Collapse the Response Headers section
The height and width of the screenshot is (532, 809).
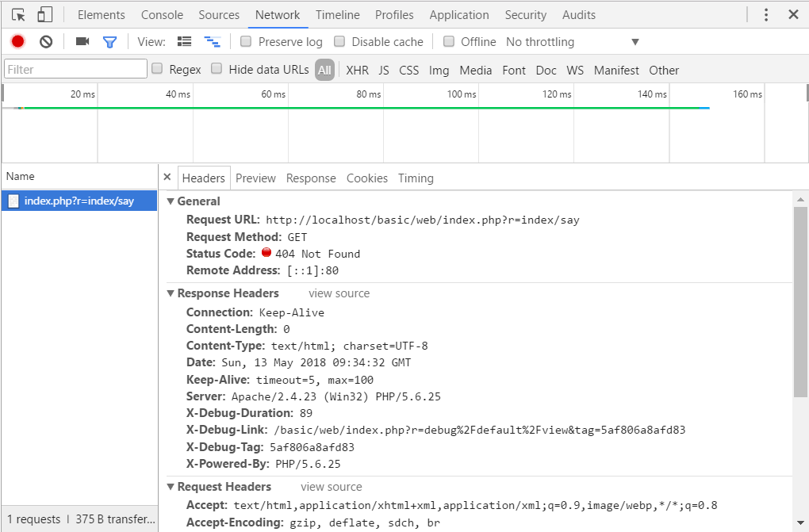pos(171,293)
